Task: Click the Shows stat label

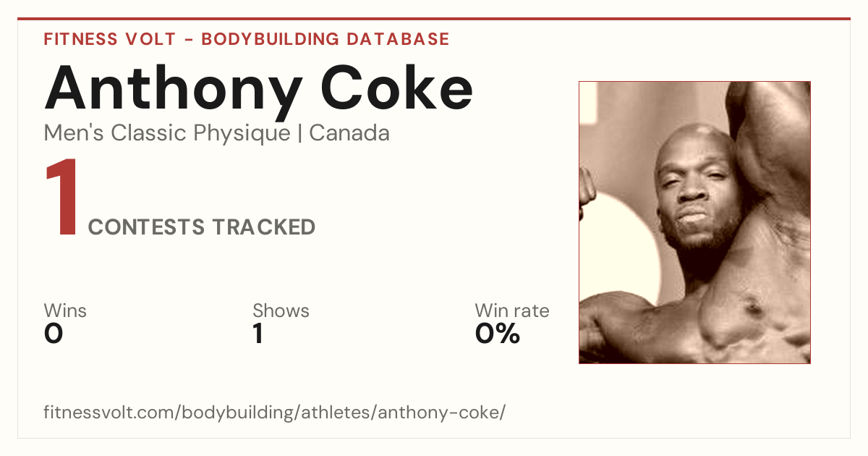Action: (281, 311)
